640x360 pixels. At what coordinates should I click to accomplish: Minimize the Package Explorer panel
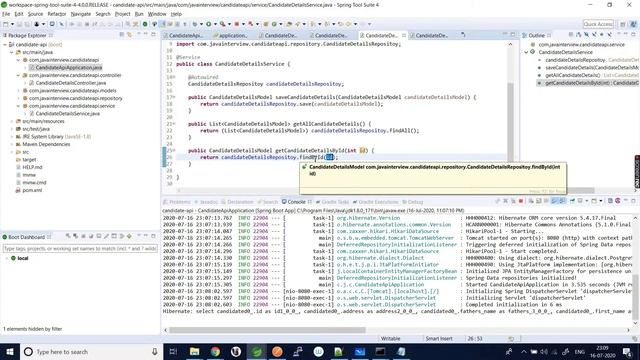pyautogui.click(x=146, y=35)
